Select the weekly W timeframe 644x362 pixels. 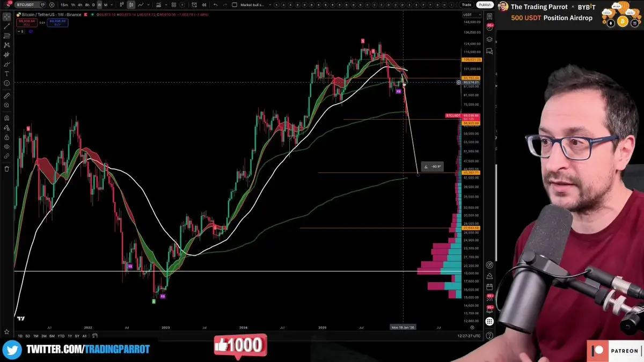[99, 5]
